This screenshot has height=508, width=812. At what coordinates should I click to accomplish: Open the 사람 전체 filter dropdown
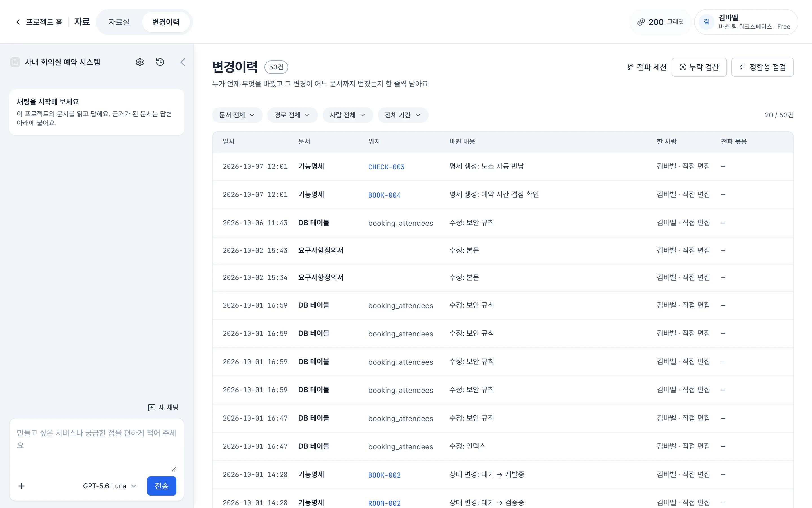point(348,115)
